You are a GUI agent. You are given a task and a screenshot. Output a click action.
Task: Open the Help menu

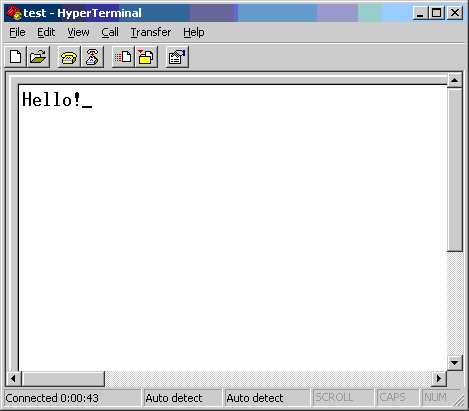click(194, 32)
